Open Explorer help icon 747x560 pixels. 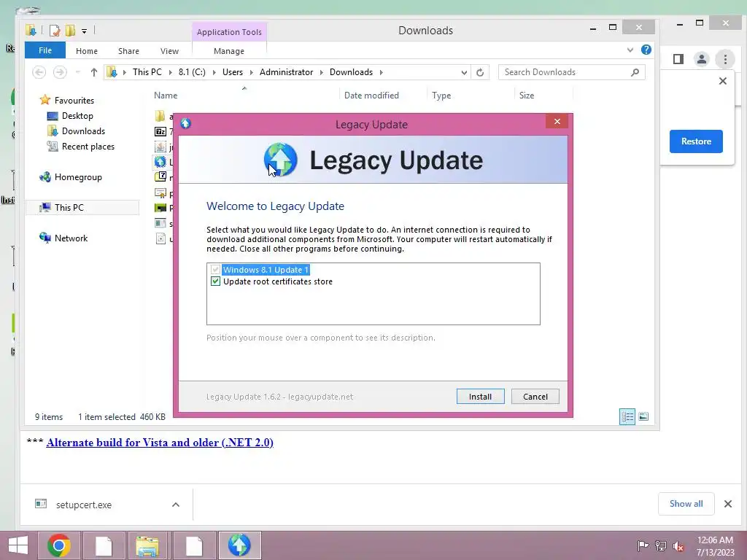tap(646, 50)
